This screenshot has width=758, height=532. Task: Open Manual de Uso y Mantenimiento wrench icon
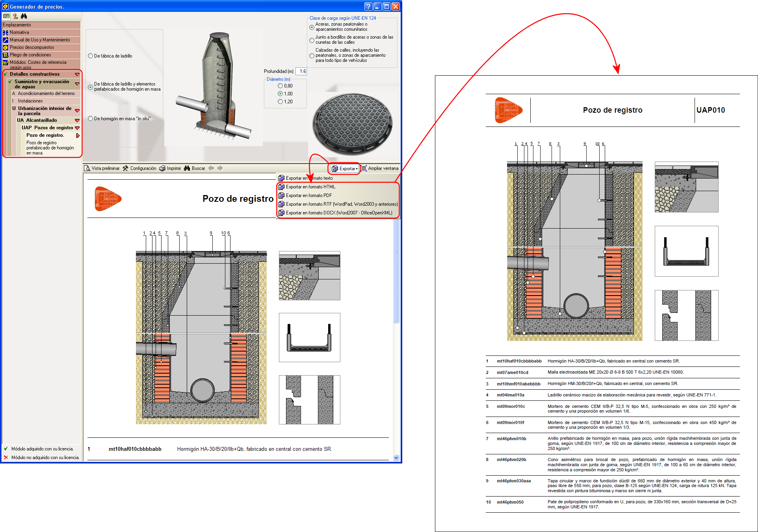[x=6, y=40]
